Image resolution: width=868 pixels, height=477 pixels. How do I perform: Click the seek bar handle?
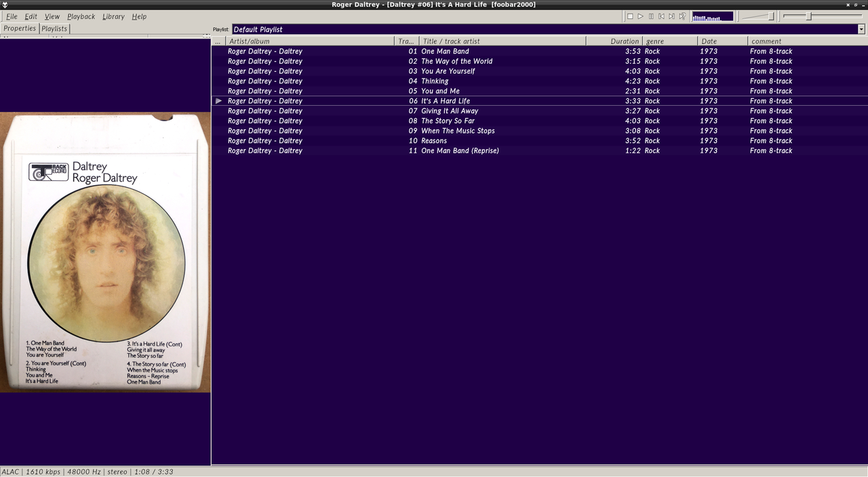pos(808,16)
